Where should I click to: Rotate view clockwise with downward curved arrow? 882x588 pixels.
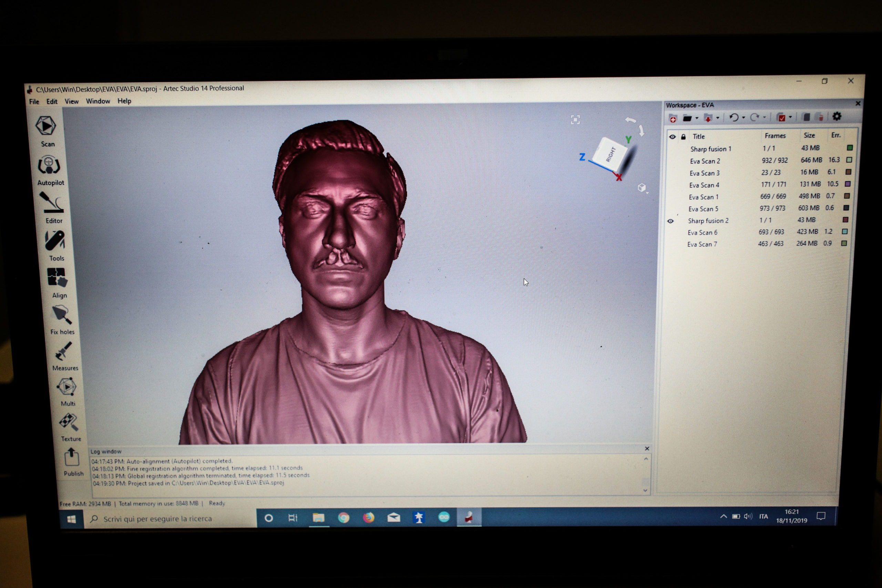(642, 131)
